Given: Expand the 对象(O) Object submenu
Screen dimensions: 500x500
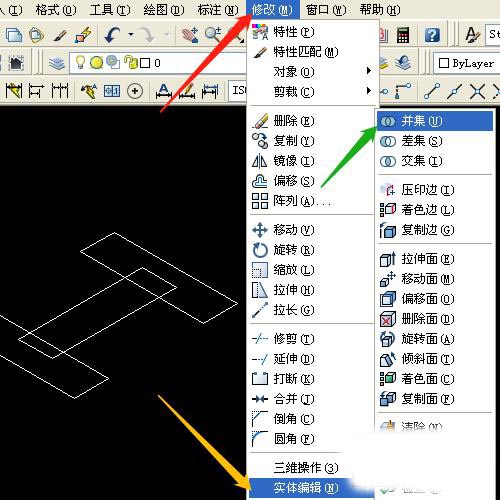Looking at the screenshot, I should point(313,72).
